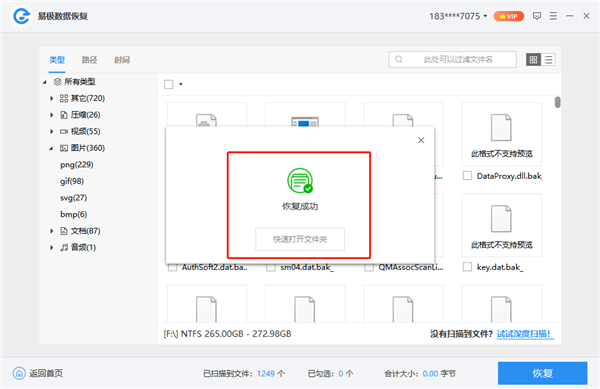Image resolution: width=600 pixels, height=389 pixels.
Task: Click the key.dat.bak_ thumbnail
Action: pyautogui.click(x=502, y=225)
